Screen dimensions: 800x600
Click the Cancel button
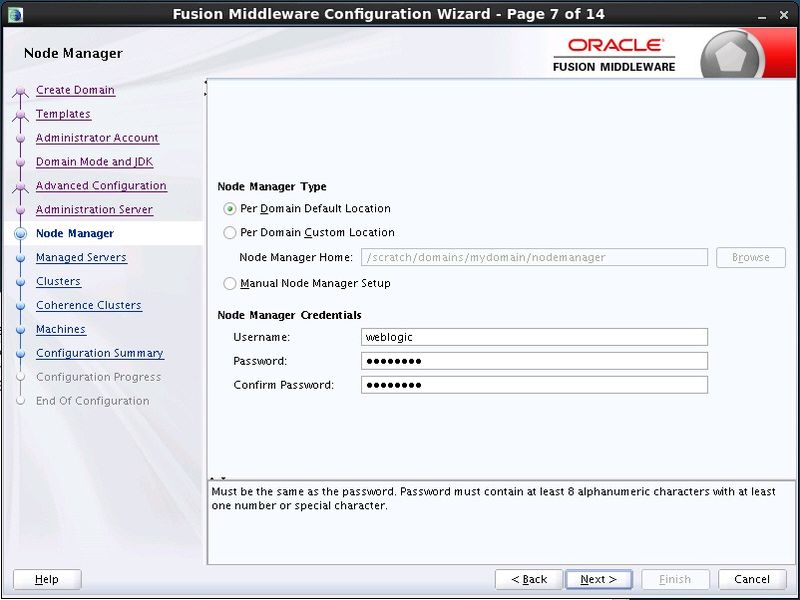tap(752, 579)
